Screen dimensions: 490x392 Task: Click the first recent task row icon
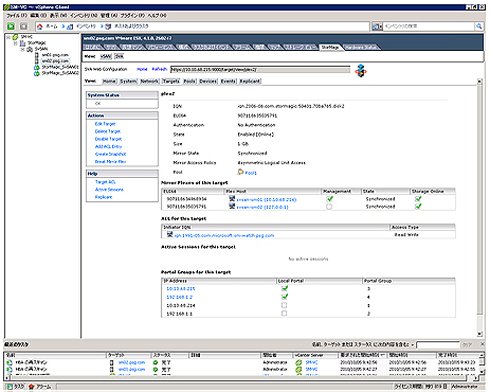pos(9,362)
